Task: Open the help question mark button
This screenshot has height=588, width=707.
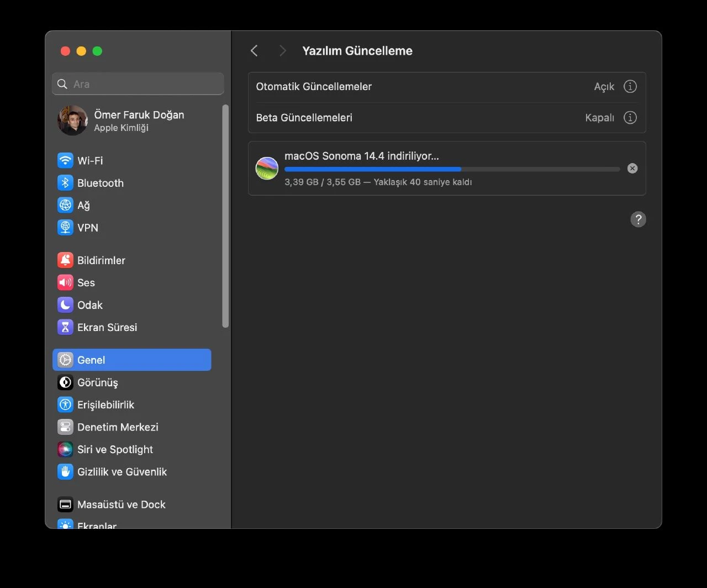Action: (x=639, y=219)
